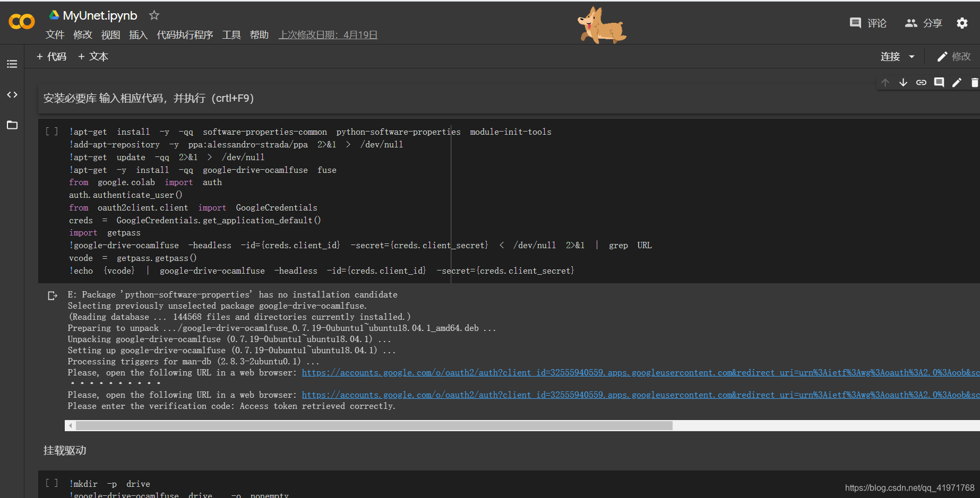The width and height of the screenshot is (980, 498).
Task: Click horizontal output scrollbar thumb
Action: (374, 425)
